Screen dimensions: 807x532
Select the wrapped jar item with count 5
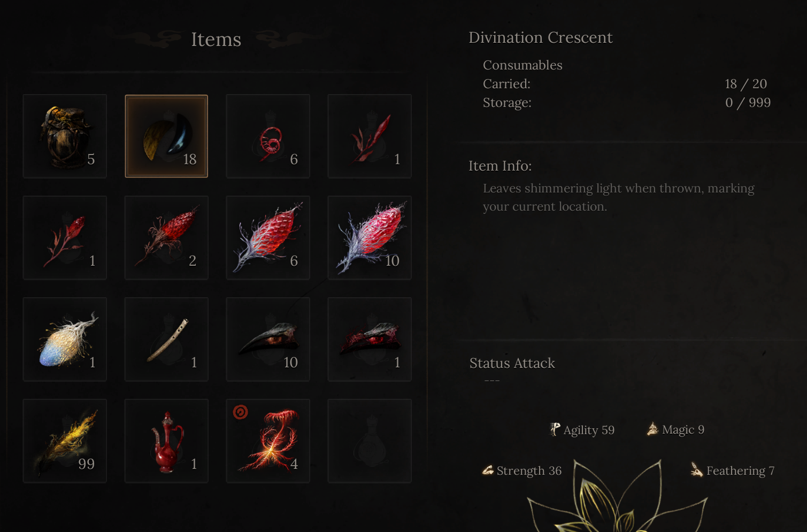(65, 136)
